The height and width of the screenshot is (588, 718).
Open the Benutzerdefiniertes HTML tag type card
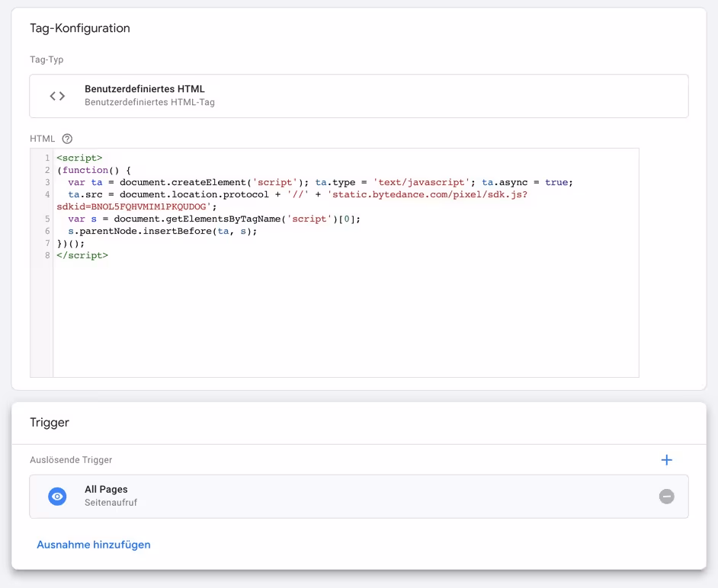pos(359,96)
